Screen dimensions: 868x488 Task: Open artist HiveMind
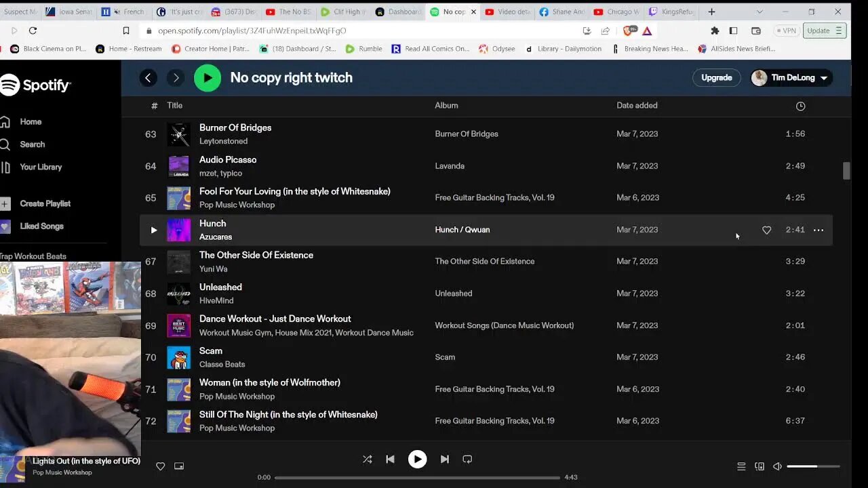point(216,301)
